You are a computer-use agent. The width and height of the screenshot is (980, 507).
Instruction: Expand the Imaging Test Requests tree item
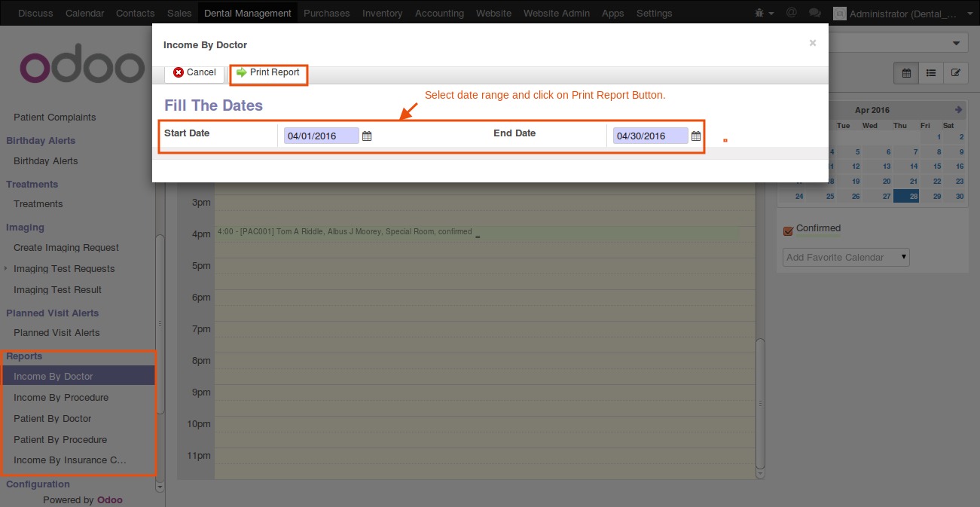[7, 269]
